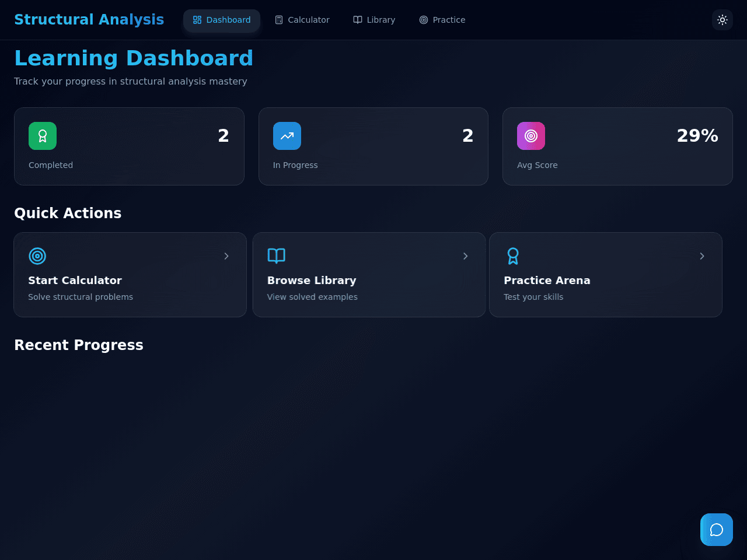Click the purple Avg Score target icon

(531, 136)
